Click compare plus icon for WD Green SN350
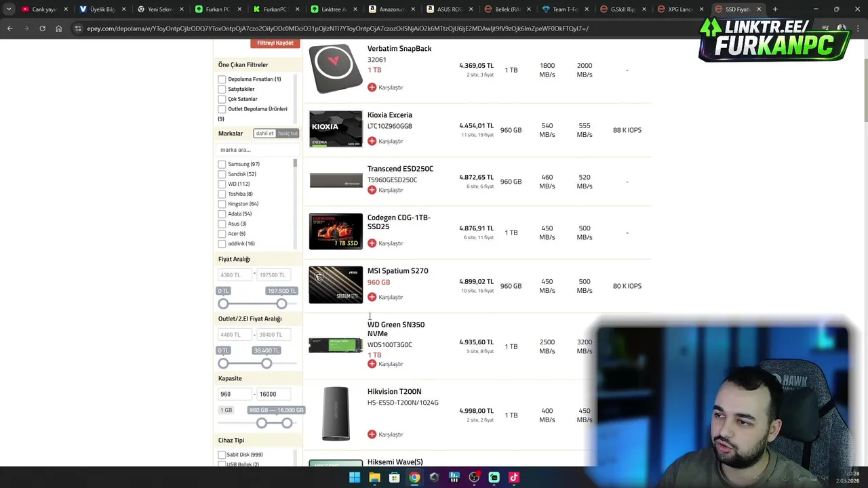 pyautogui.click(x=372, y=364)
